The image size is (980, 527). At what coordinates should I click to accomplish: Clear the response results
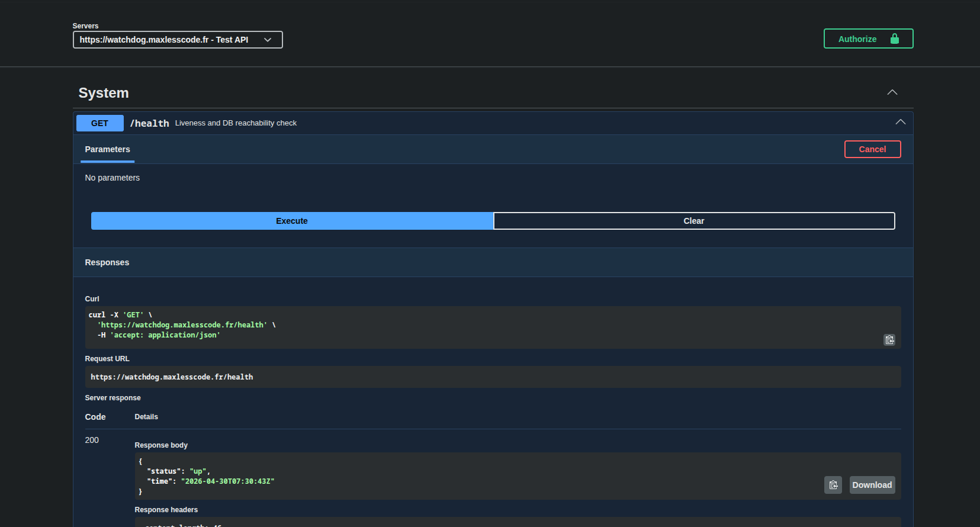694,221
